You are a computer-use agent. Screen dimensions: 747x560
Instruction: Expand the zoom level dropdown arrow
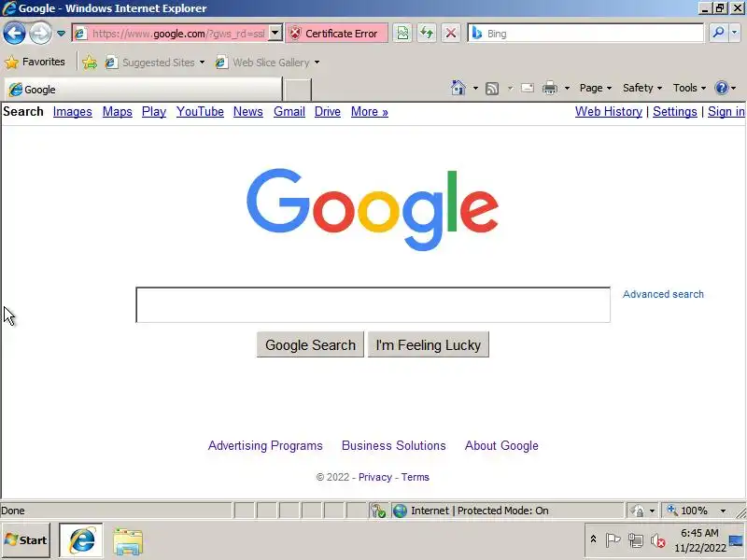(723, 511)
